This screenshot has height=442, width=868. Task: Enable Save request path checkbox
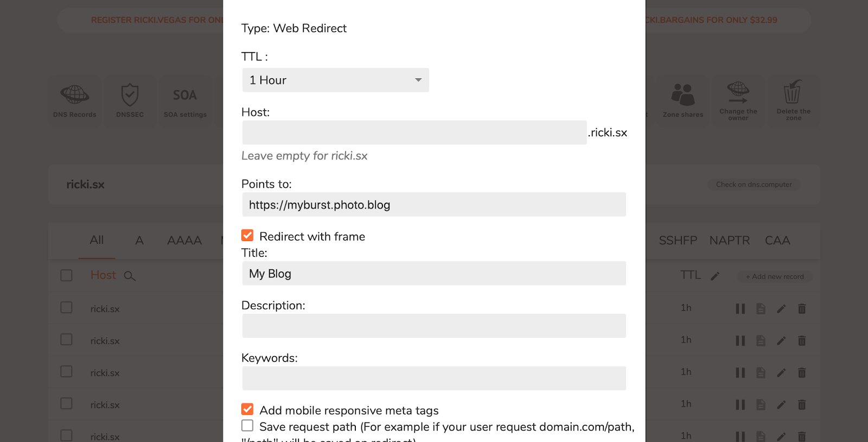(x=247, y=426)
